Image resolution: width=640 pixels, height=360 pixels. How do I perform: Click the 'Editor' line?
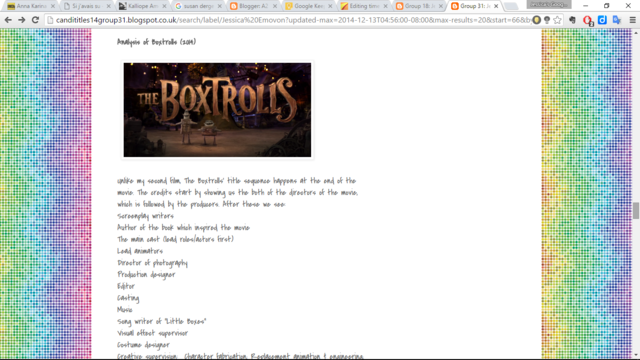tap(126, 286)
